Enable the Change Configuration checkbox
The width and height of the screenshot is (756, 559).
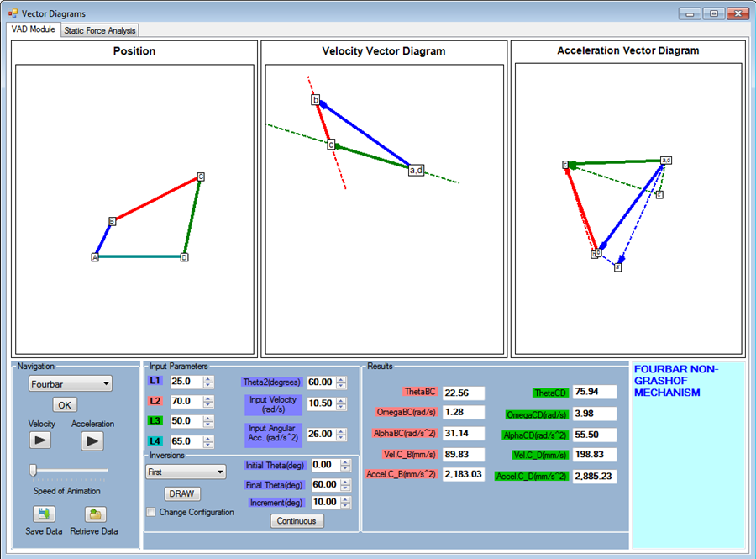coord(151,512)
